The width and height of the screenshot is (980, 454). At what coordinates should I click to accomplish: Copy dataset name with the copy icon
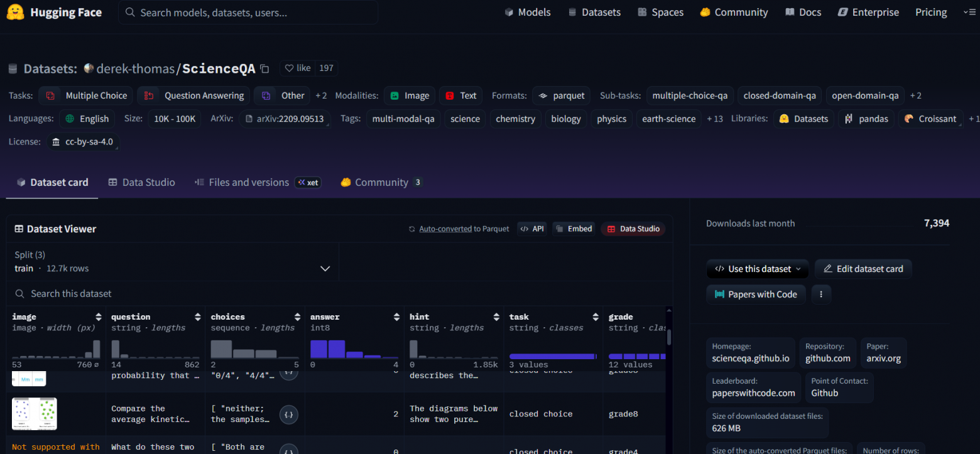point(264,68)
